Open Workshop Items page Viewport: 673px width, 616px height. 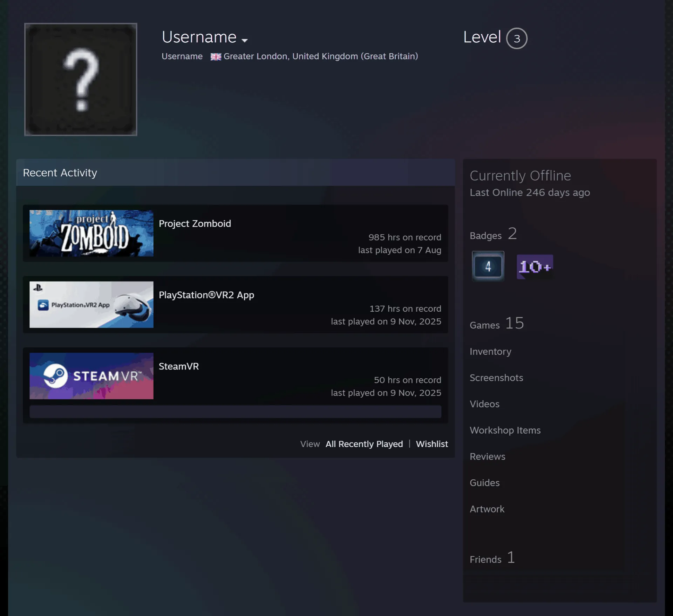(x=505, y=430)
